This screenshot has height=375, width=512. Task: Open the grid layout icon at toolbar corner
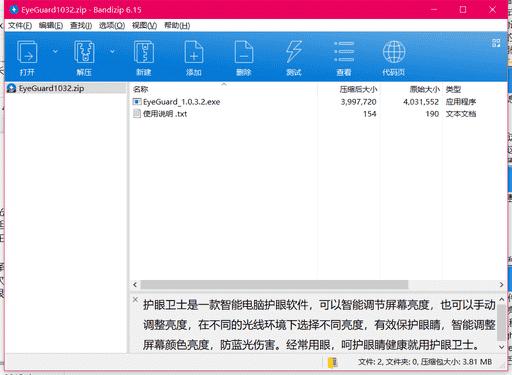tap(496, 43)
